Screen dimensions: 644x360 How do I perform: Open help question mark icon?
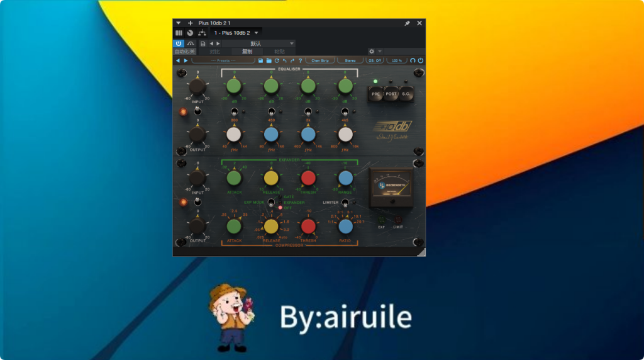click(300, 61)
